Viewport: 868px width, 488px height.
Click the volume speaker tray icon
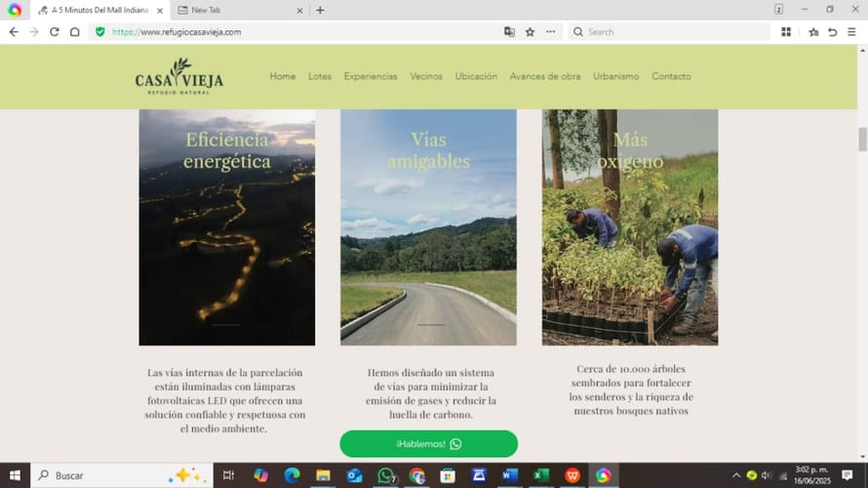click(767, 475)
